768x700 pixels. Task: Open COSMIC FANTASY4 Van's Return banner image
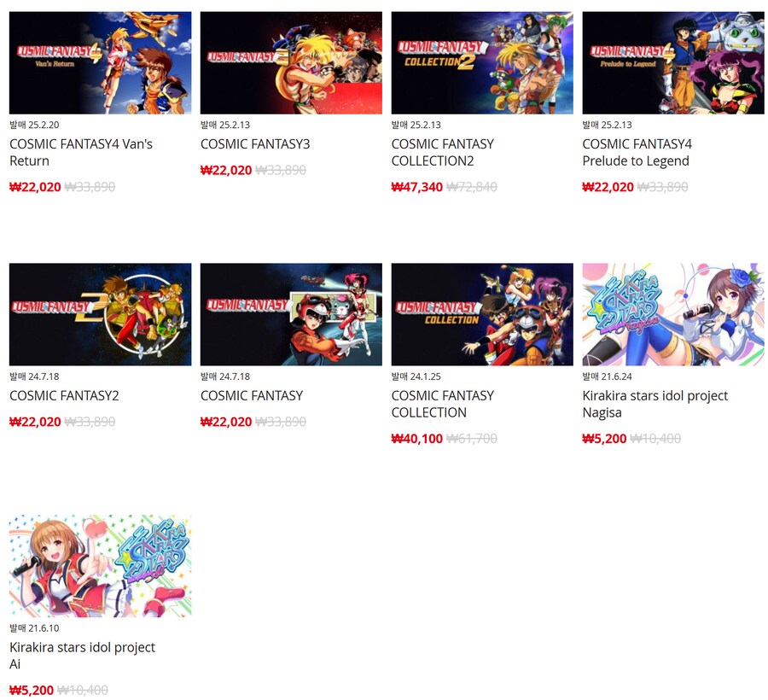(100, 63)
